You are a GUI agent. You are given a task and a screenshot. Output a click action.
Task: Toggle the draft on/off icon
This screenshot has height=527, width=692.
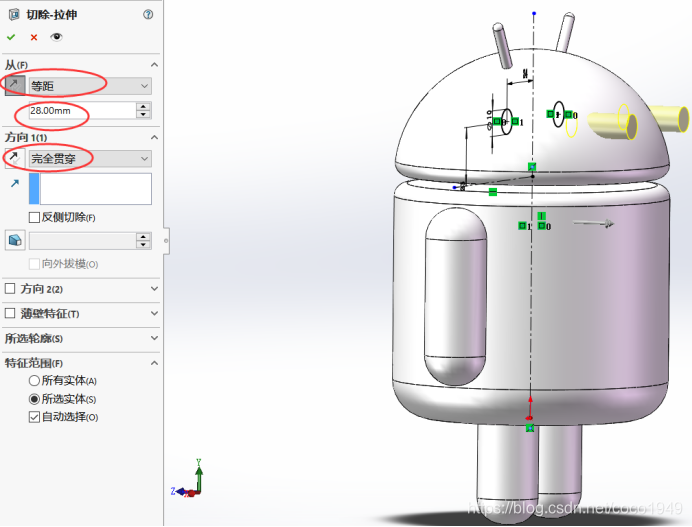click(15, 241)
